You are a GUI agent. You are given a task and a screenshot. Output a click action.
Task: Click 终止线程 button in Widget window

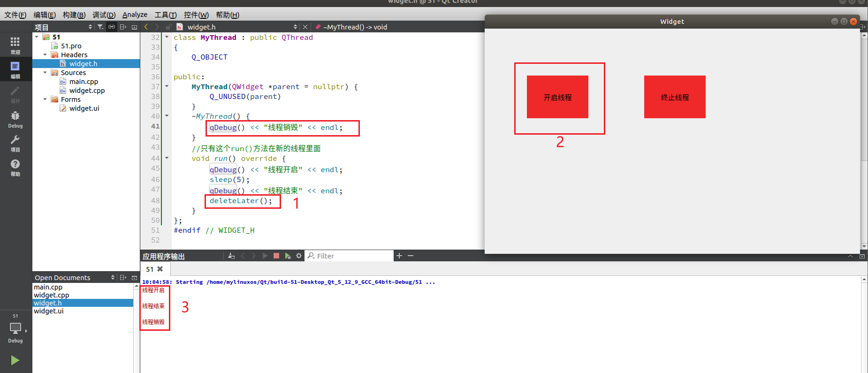[x=675, y=97]
